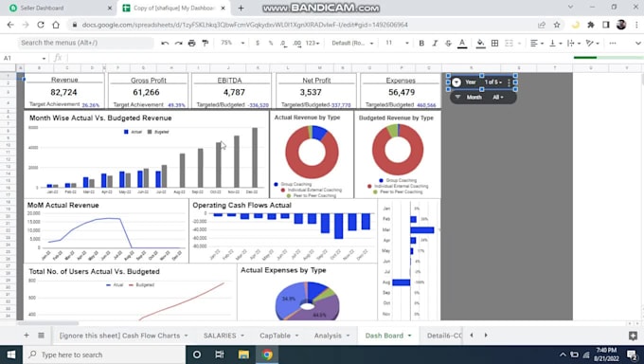
Task: Open the zoom level dropdown
Action: point(232,43)
